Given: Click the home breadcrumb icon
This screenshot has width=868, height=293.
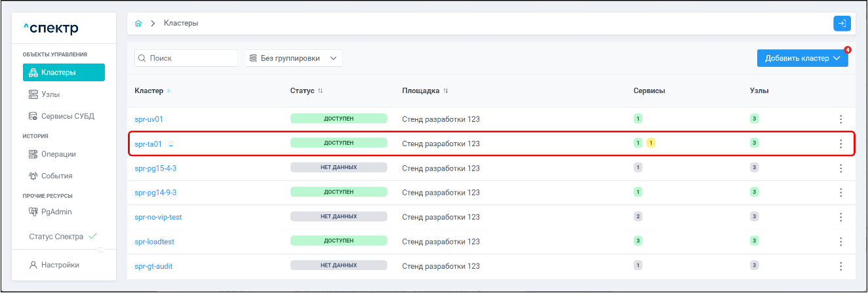Looking at the screenshot, I should 138,24.
